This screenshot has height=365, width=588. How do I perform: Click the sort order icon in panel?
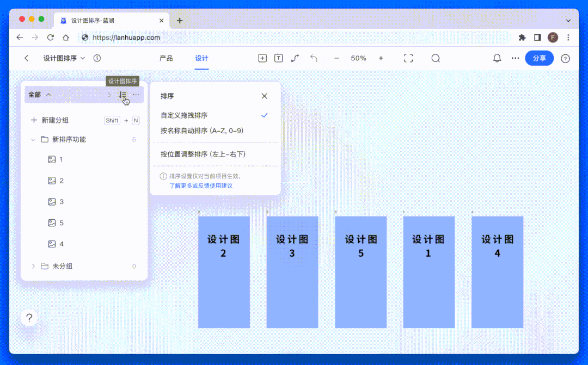(x=123, y=95)
